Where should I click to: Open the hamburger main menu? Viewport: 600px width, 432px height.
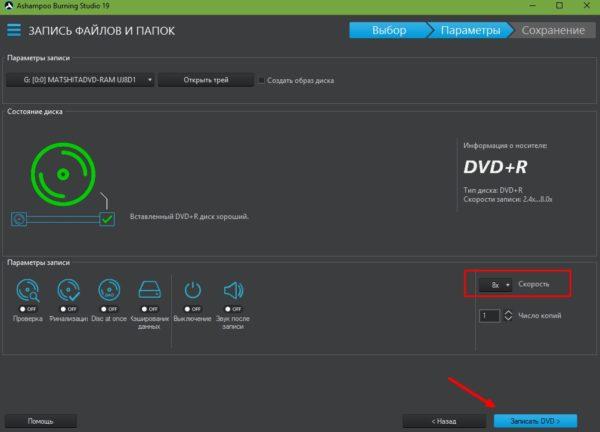coord(14,30)
